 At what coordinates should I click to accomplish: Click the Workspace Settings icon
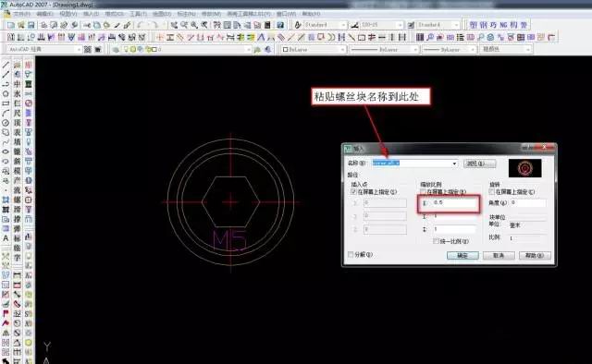(88, 49)
